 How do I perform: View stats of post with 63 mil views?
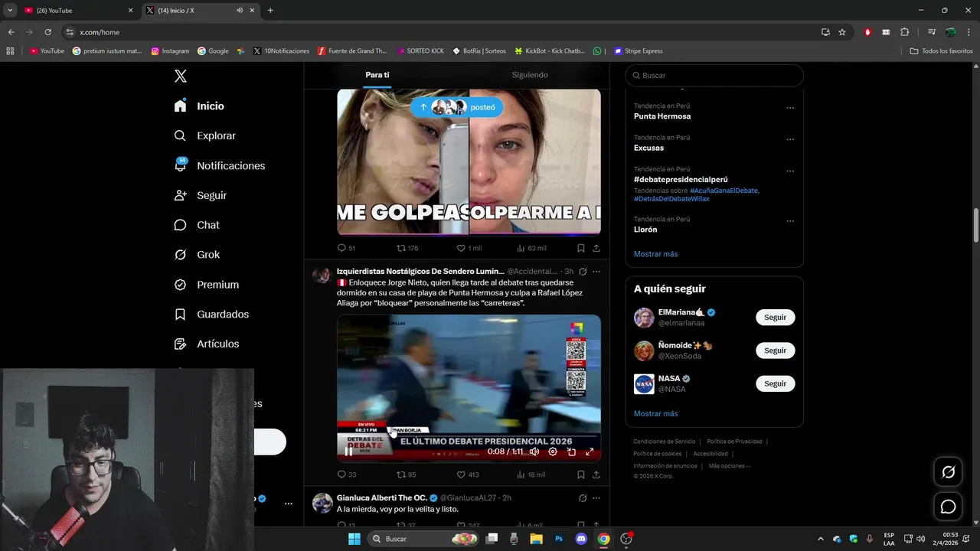(x=531, y=248)
